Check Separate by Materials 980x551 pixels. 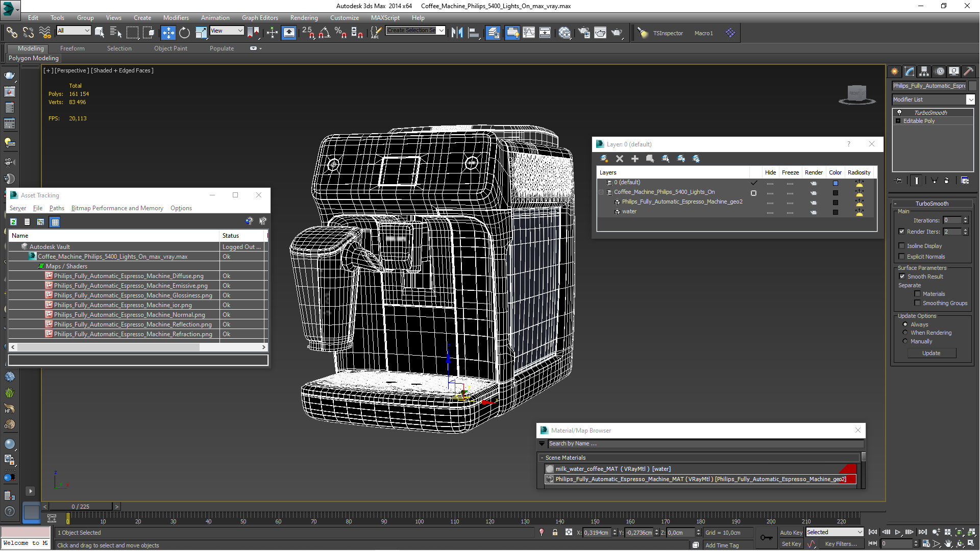coord(917,294)
